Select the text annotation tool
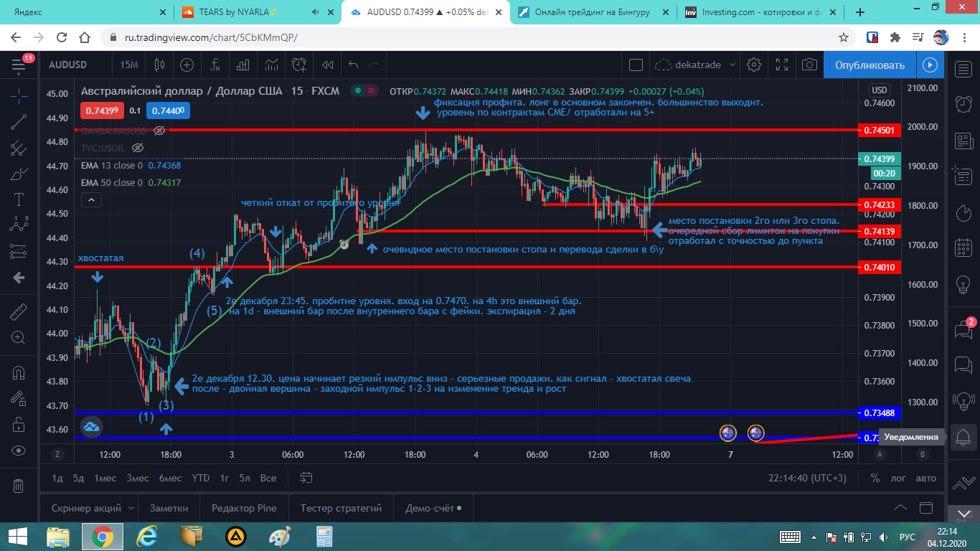Image resolution: width=980 pixels, height=551 pixels. [19, 199]
